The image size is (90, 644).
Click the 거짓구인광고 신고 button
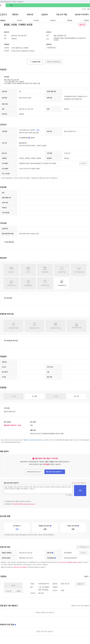[x=83, y=547]
